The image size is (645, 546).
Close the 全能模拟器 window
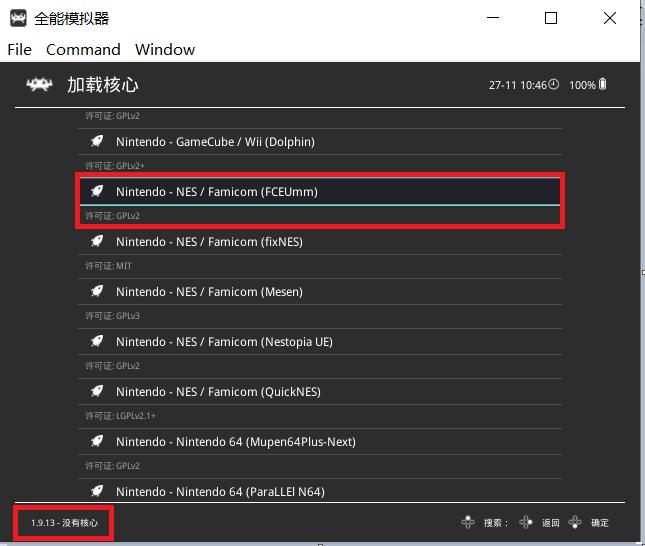[x=610, y=18]
